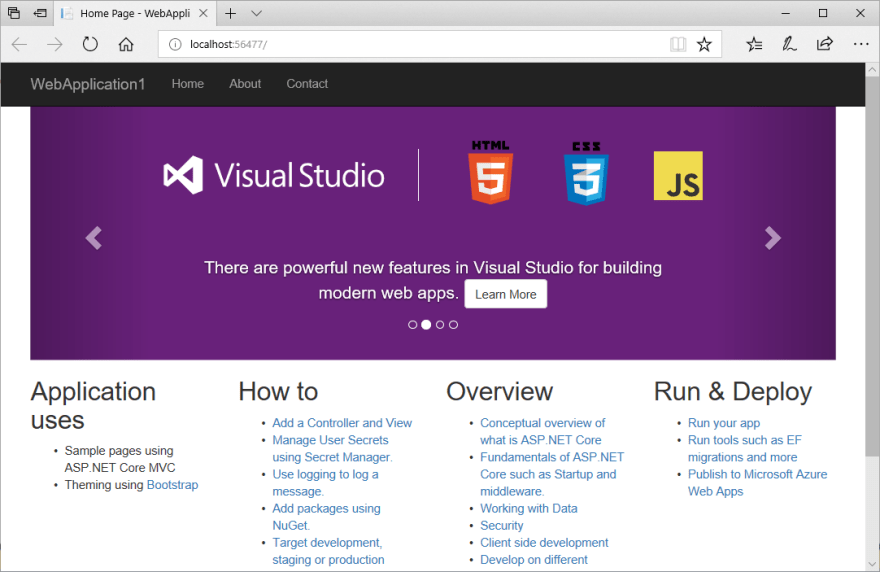Share this page using the share icon
Image resolution: width=880 pixels, height=572 pixels.
[824, 44]
